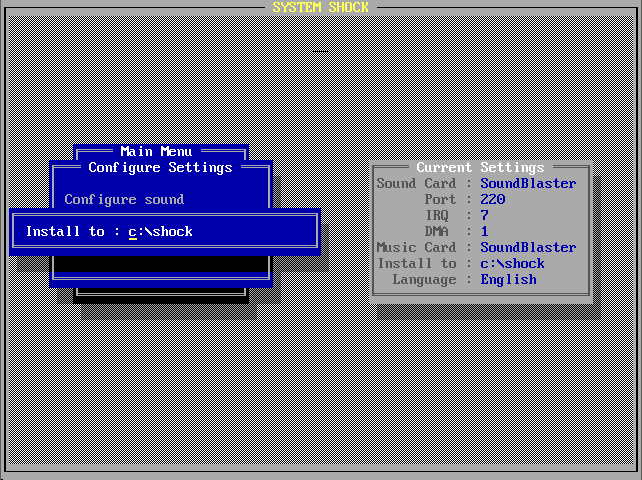Select the Music Card value SoundBlaster
The image size is (642, 480).
click(528, 247)
